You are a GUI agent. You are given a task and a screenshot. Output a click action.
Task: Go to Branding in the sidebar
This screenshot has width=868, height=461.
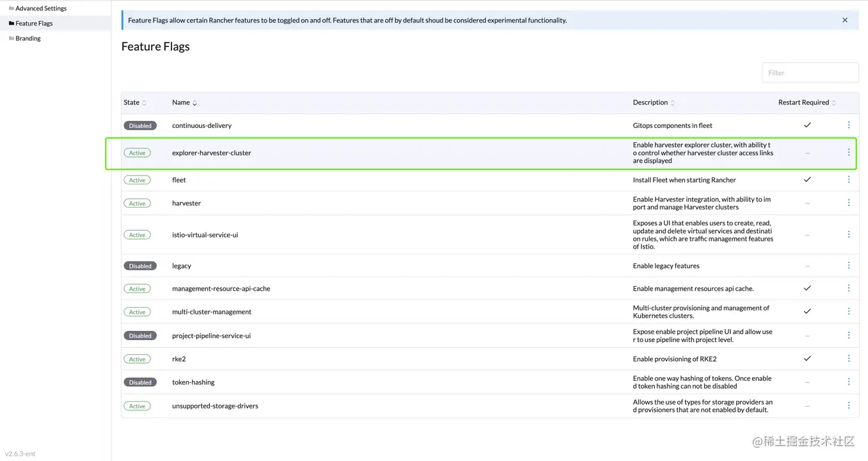click(28, 38)
